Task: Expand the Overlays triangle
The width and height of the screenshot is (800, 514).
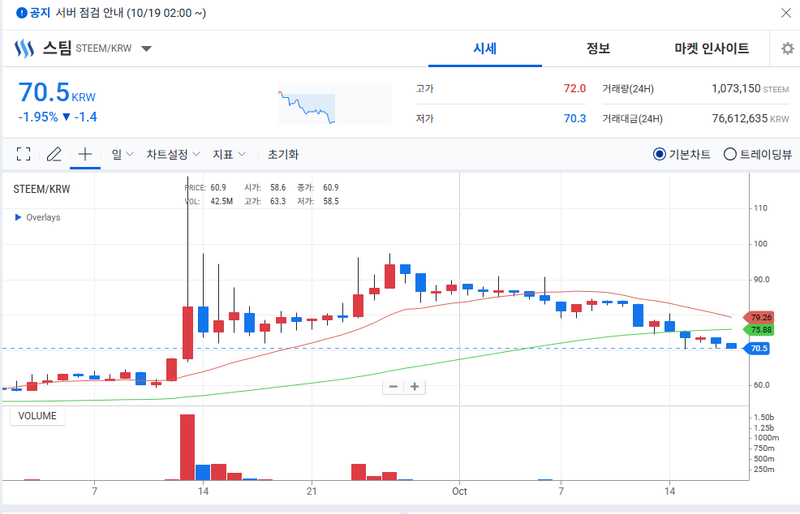Action: [18, 217]
